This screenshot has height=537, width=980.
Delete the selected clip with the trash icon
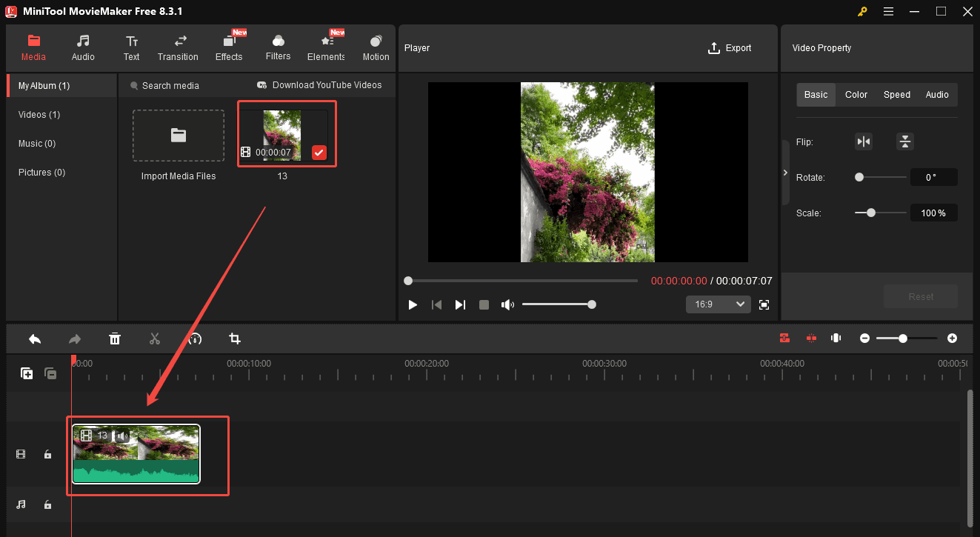coord(115,338)
